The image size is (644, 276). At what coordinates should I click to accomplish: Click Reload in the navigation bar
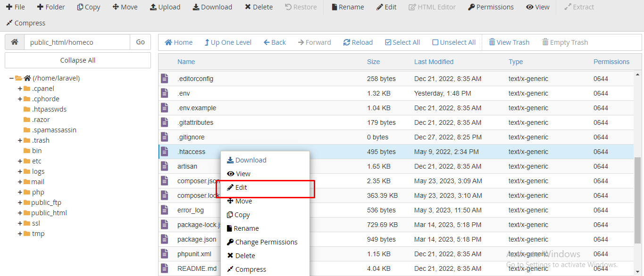[x=358, y=42]
